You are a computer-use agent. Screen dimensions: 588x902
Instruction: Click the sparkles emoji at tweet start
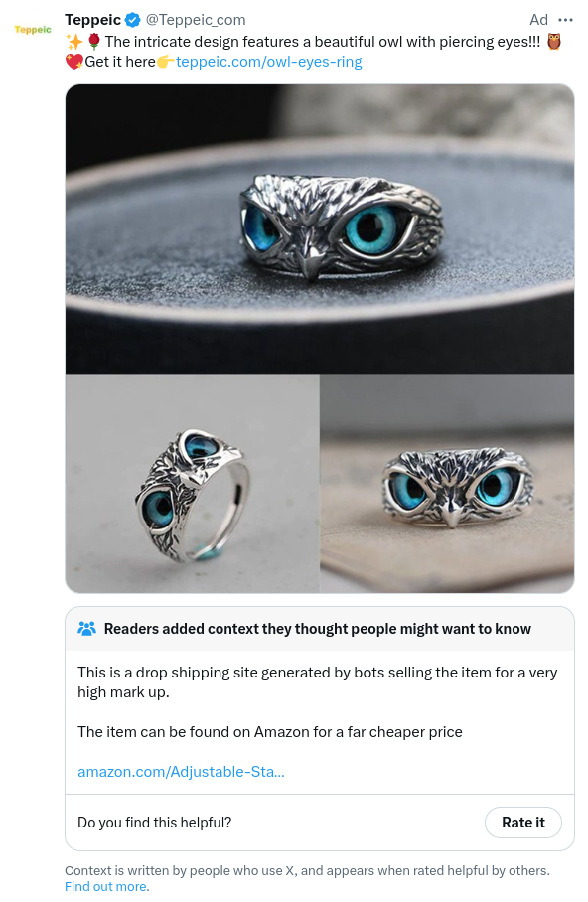click(x=74, y=42)
